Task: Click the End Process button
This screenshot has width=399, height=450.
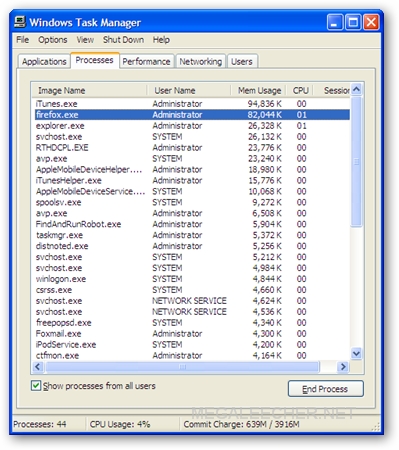Action: point(325,389)
